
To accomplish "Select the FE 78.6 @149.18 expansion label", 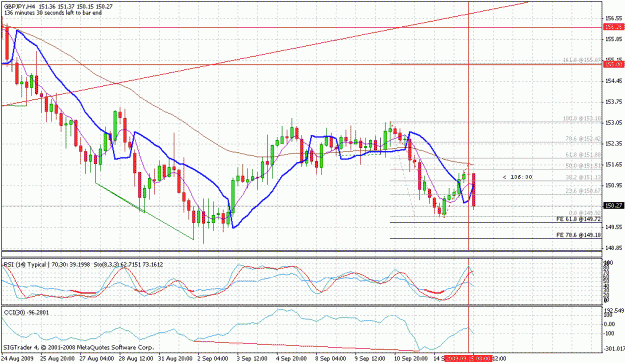I will [x=578, y=235].
